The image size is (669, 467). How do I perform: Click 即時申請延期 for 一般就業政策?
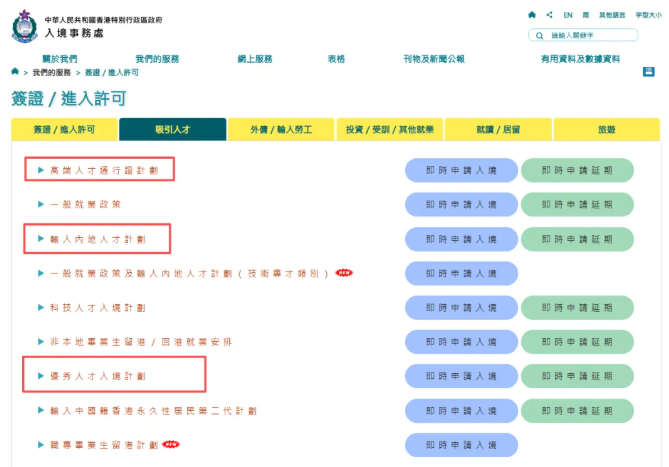577,204
